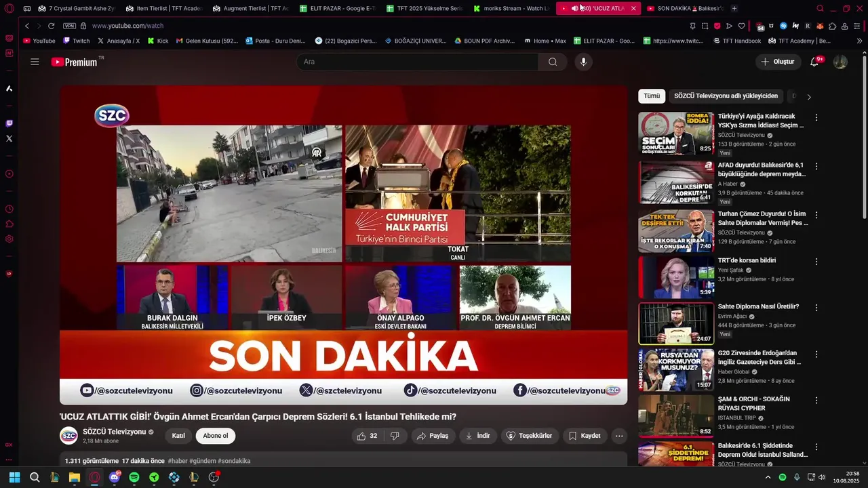Join the channel with Katıl
Screen dimensions: 868x488
pos(178,436)
